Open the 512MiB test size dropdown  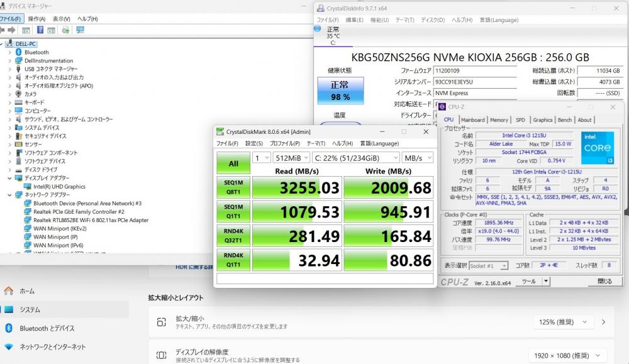tap(292, 158)
